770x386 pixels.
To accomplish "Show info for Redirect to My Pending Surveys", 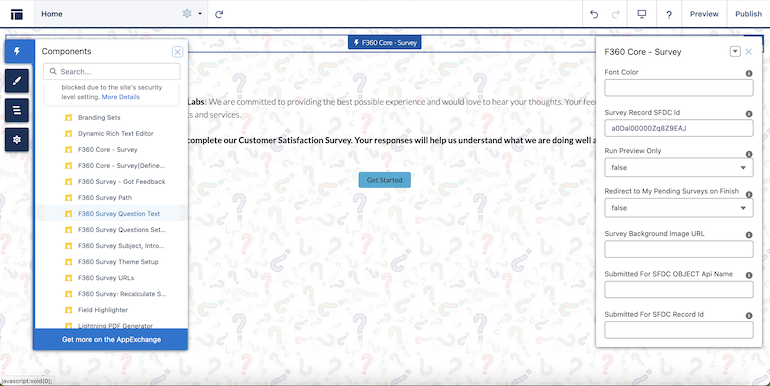I will (x=749, y=194).
